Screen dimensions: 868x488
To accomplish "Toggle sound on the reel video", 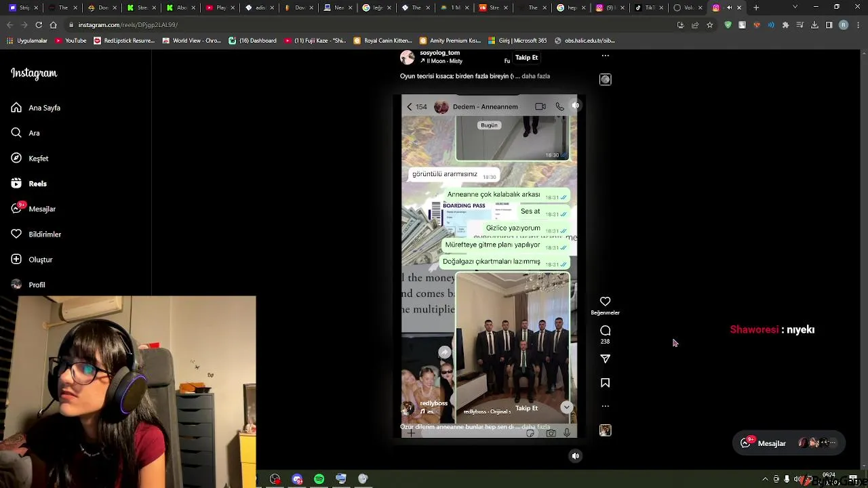I will pyautogui.click(x=575, y=106).
